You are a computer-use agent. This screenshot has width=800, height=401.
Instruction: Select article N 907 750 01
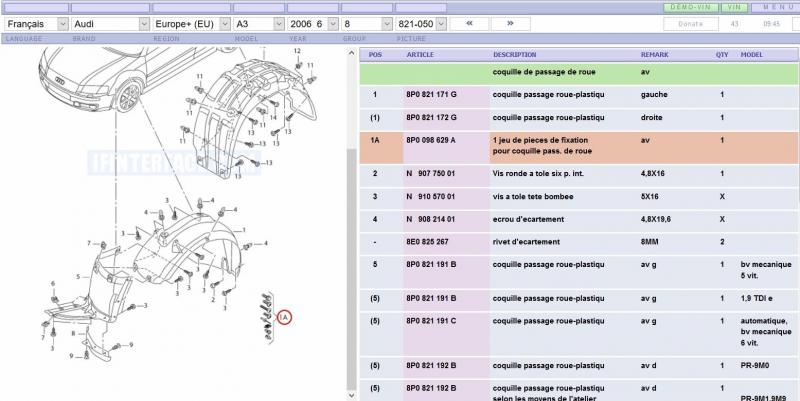(430, 173)
